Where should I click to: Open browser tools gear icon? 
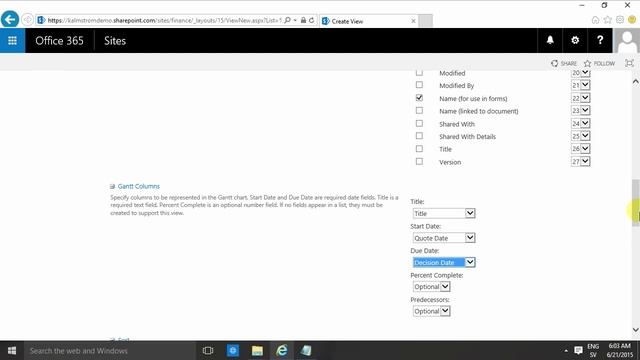[620, 20]
